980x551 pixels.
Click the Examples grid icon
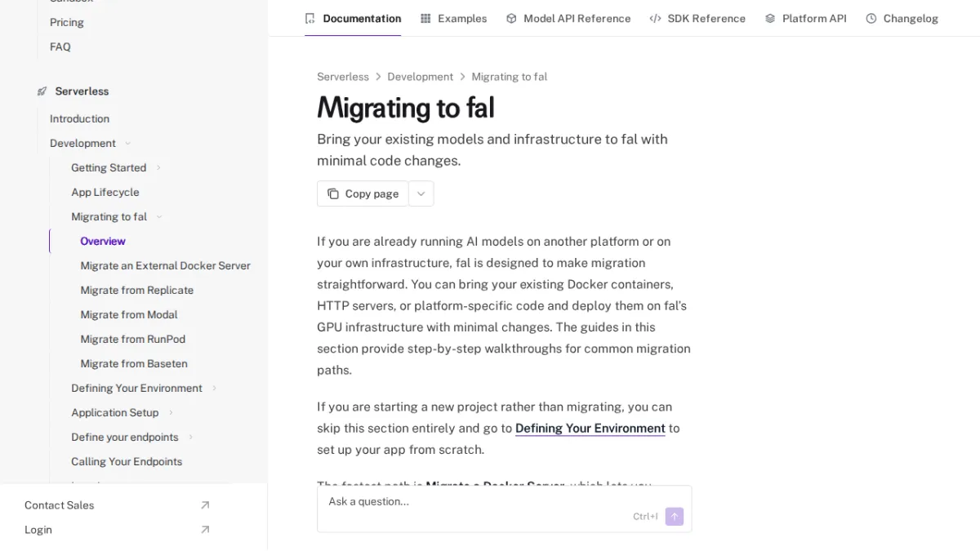pyautogui.click(x=425, y=18)
